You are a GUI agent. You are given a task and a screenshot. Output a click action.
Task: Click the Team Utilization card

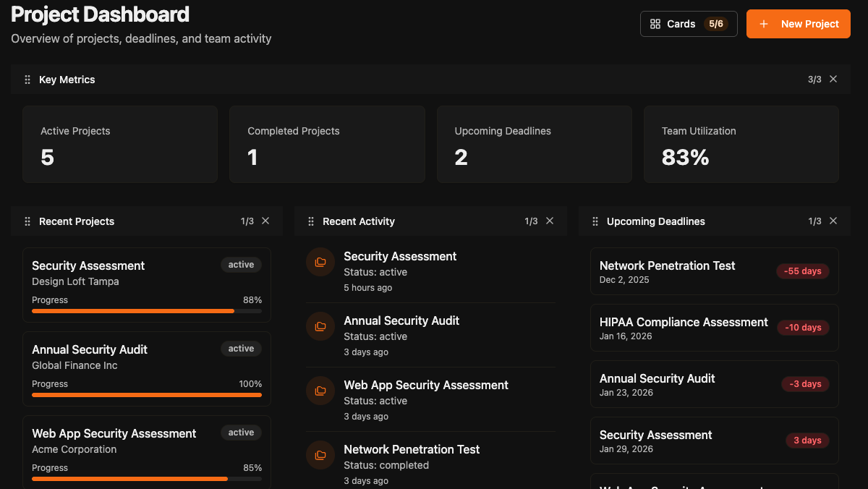click(741, 144)
